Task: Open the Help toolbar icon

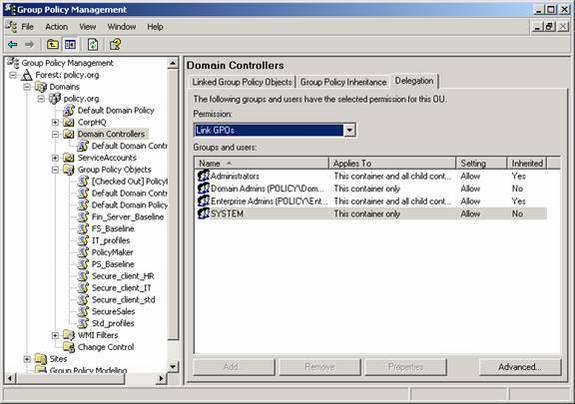Action: coord(115,45)
